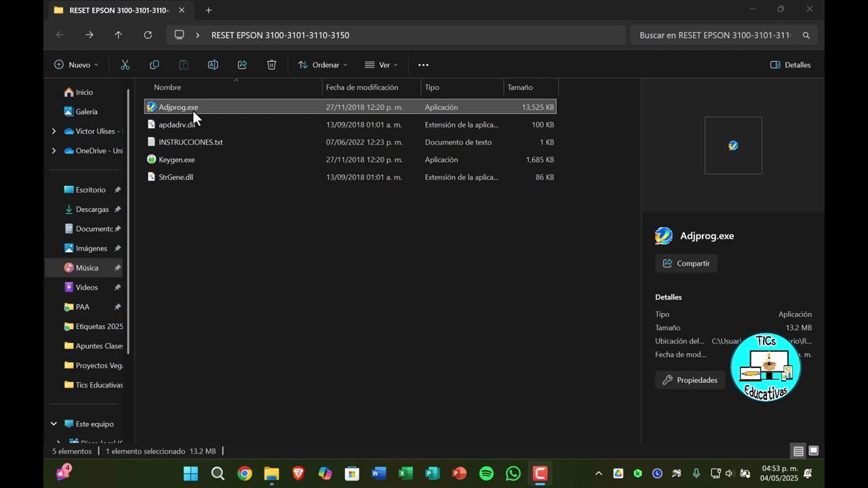868x488 pixels.
Task: Open Microsoft Store from taskbar
Action: coord(352,473)
